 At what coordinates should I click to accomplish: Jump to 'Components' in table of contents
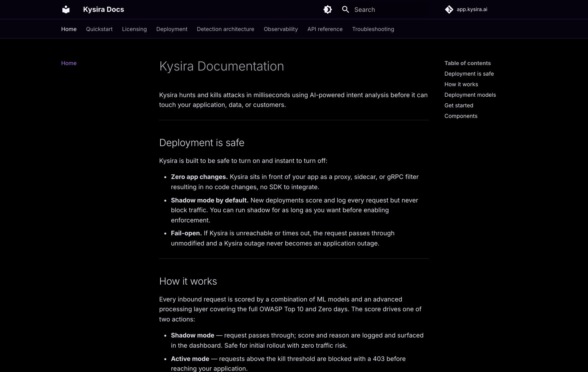pos(461,116)
